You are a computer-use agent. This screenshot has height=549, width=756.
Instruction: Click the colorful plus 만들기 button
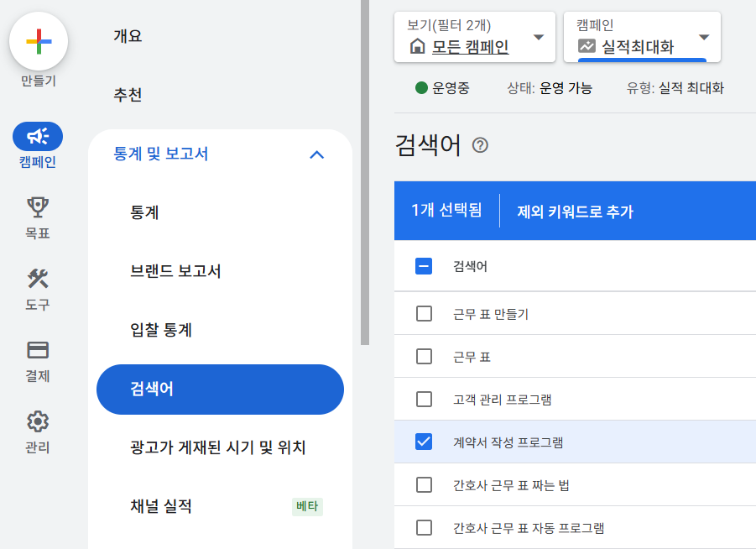tap(38, 41)
